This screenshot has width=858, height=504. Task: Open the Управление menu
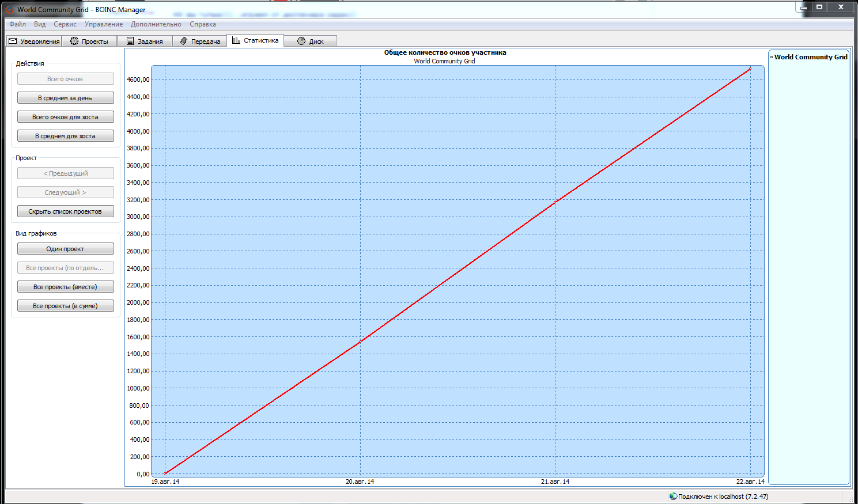(104, 24)
